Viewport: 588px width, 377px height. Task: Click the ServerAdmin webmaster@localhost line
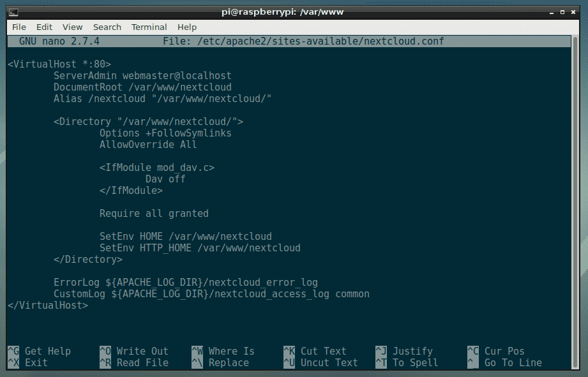coord(142,76)
